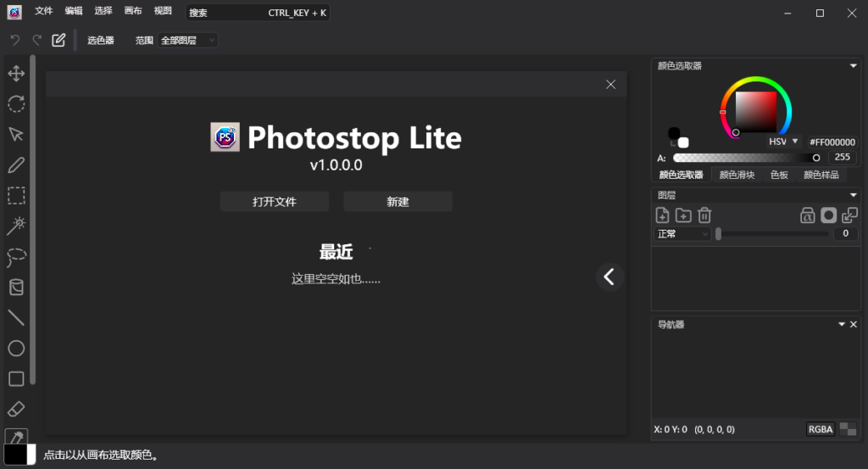Open the 文件 menu
This screenshot has width=868, height=469.
[x=43, y=11]
